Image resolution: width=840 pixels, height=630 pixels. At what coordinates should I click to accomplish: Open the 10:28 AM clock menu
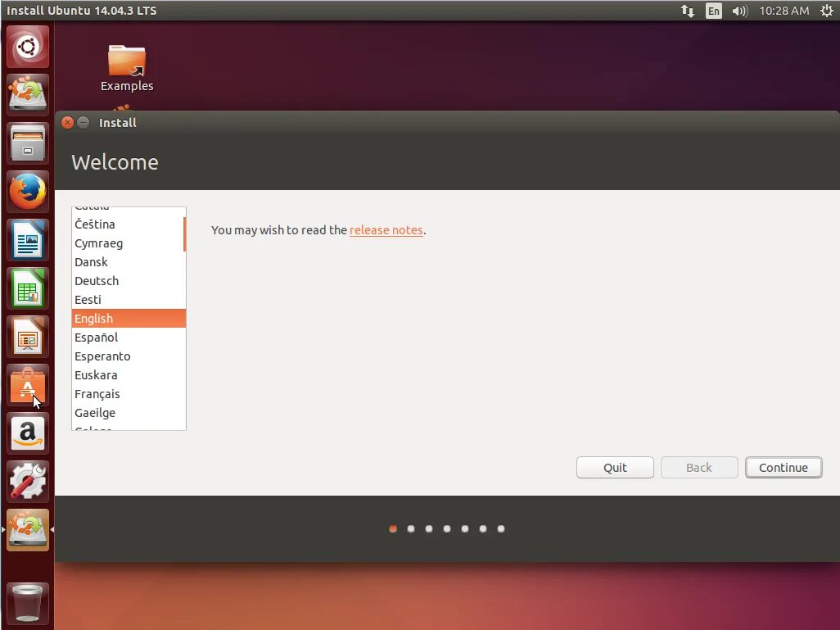[784, 11]
